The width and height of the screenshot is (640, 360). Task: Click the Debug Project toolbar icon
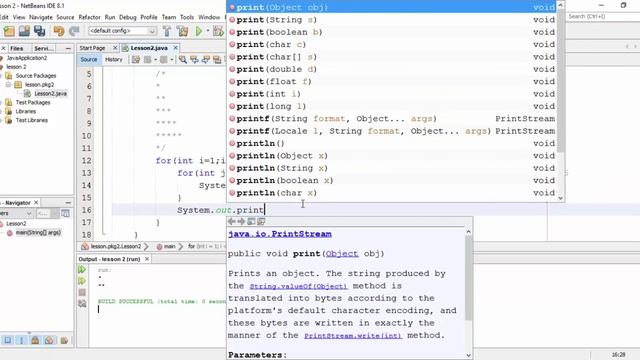pyautogui.click(x=218, y=31)
